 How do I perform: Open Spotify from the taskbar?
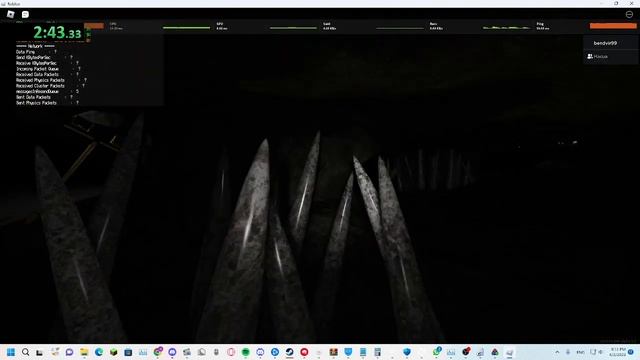click(x=246, y=352)
